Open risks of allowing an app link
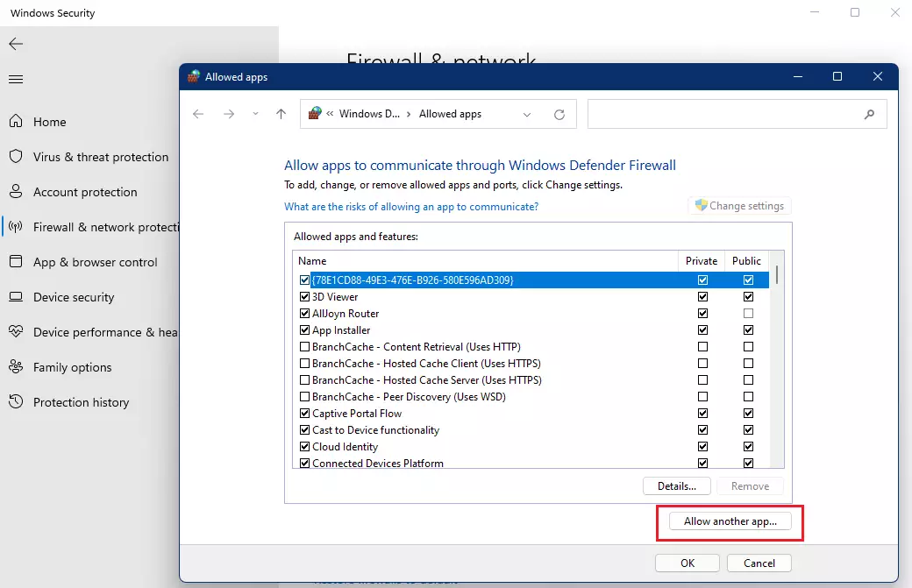 [x=411, y=207]
